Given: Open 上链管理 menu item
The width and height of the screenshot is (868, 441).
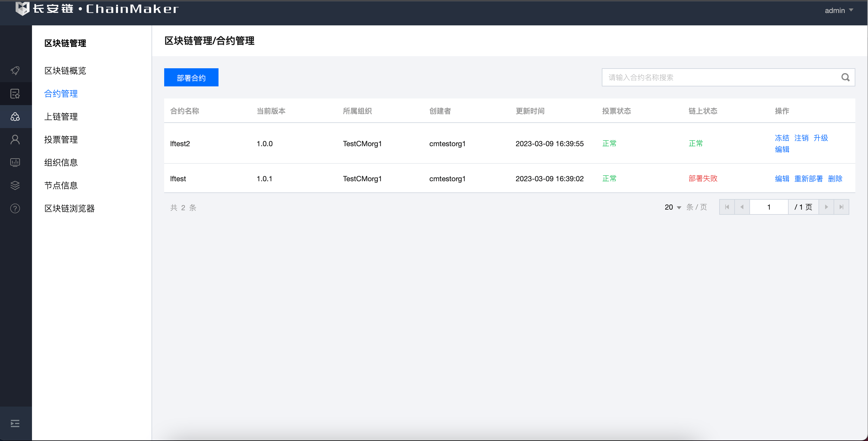Looking at the screenshot, I should (x=61, y=117).
